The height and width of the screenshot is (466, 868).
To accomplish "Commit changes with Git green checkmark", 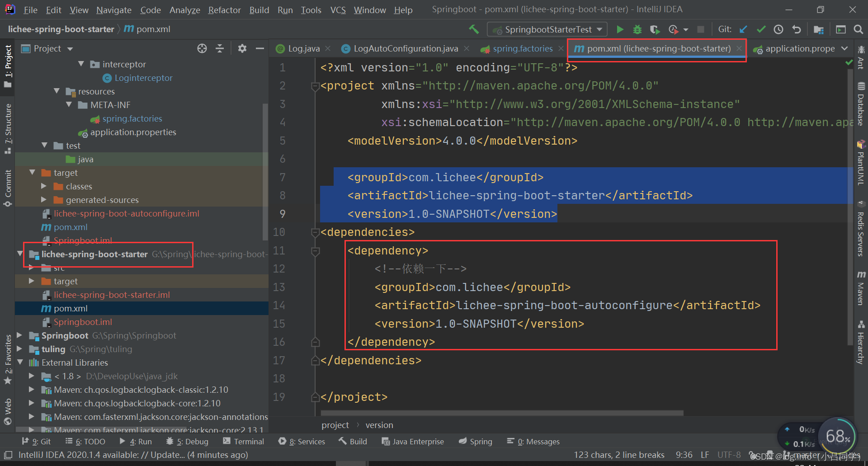I will pyautogui.click(x=761, y=29).
